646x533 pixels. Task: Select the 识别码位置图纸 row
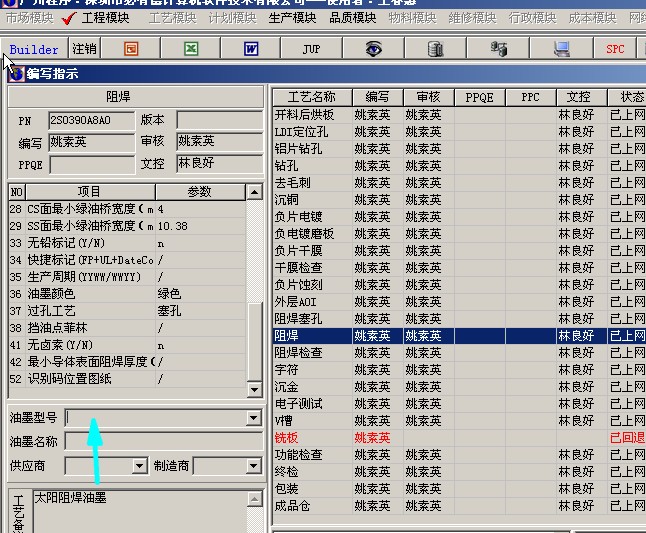click(127, 379)
